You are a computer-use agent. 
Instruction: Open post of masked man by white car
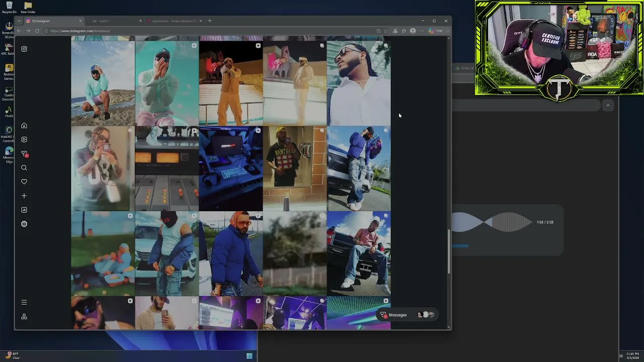click(167, 253)
